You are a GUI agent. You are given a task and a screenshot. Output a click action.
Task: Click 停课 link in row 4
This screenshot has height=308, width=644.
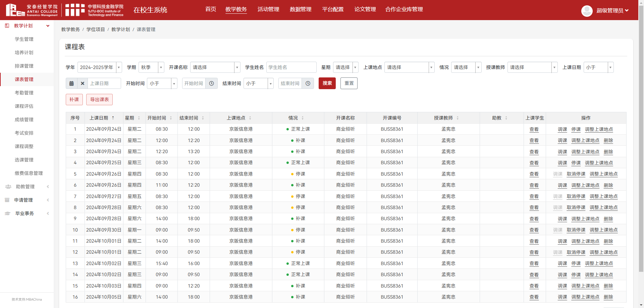coord(576,163)
